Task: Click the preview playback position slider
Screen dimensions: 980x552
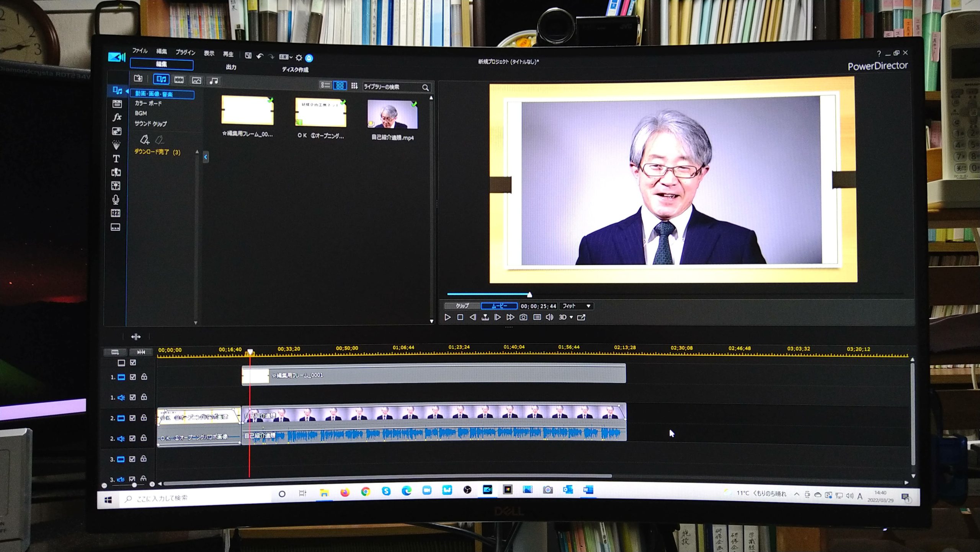Action: pyautogui.click(x=529, y=295)
